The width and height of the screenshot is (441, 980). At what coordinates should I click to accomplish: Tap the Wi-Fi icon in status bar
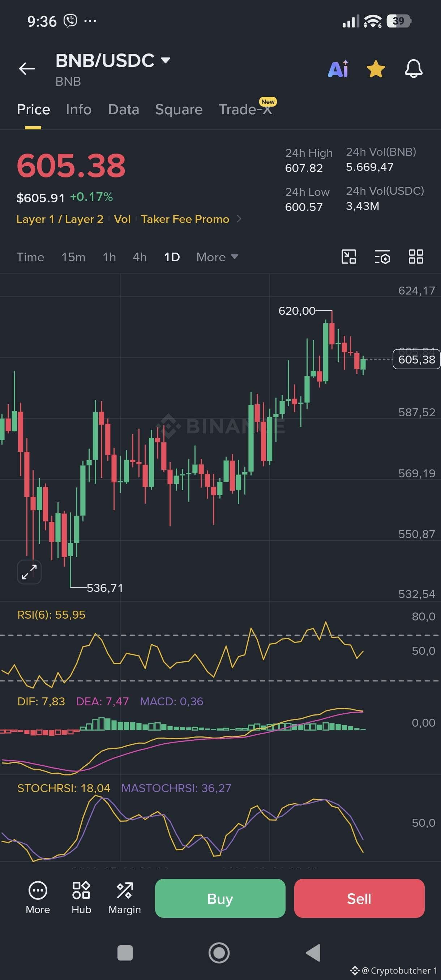373,21
